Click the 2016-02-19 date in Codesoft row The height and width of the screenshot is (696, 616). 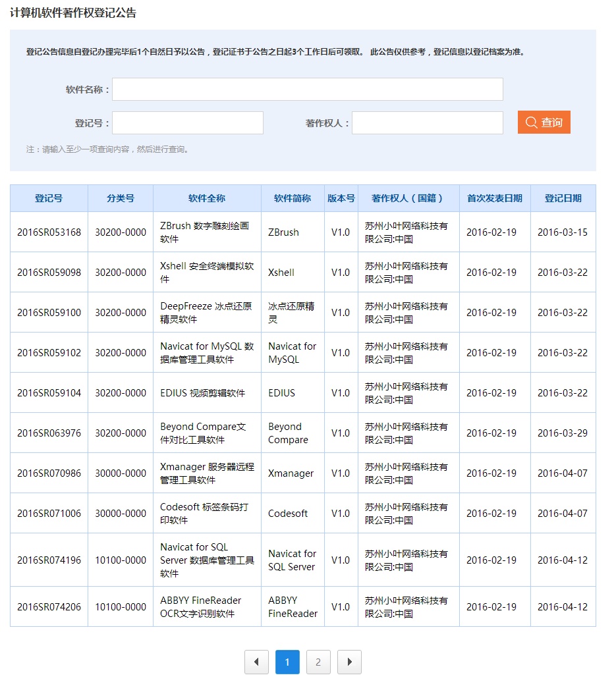pyautogui.click(x=491, y=514)
